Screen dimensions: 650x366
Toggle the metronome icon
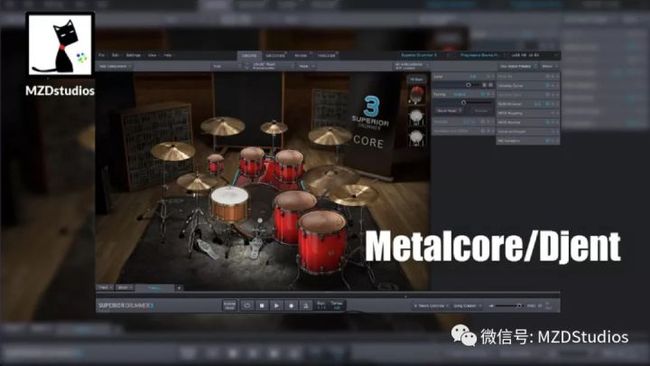306,305
